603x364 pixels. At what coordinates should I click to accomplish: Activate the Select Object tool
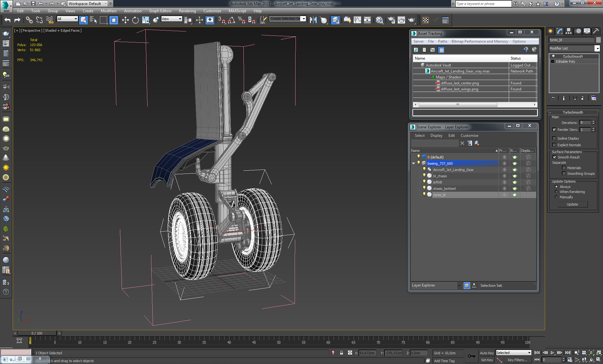tap(83, 20)
